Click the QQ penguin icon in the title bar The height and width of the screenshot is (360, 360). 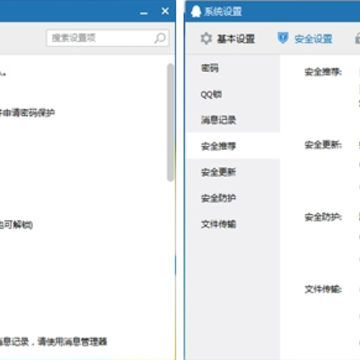tap(196, 12)
